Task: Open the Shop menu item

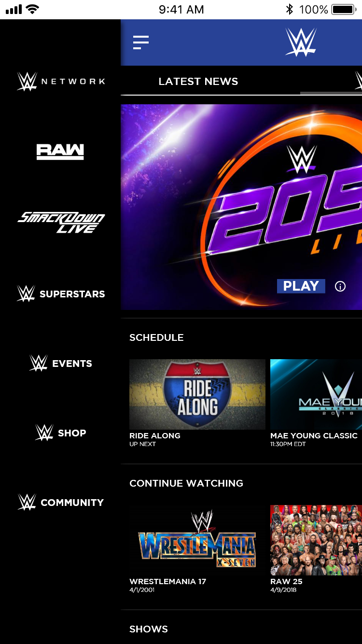Action: click(61, 433)
